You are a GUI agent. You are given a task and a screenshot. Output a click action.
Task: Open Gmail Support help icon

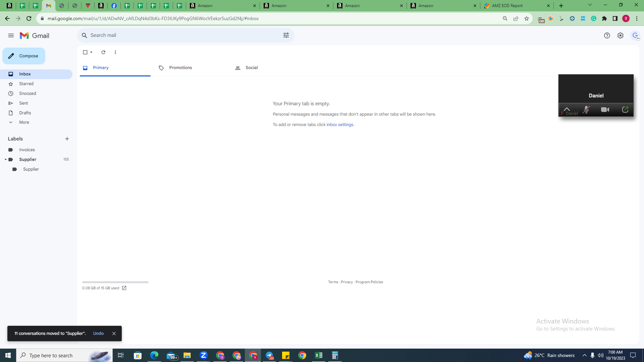pyautogui.click(x=607, y=36)
